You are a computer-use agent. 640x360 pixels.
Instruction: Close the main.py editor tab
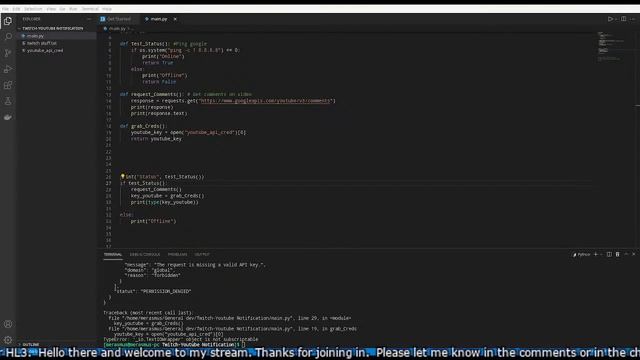point(175,19)
